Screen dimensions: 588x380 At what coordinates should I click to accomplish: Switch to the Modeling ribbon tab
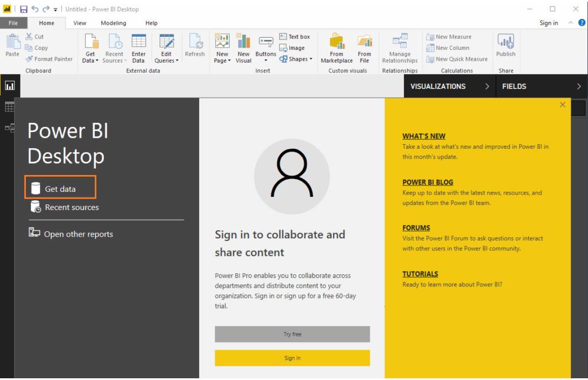[113, 23]
